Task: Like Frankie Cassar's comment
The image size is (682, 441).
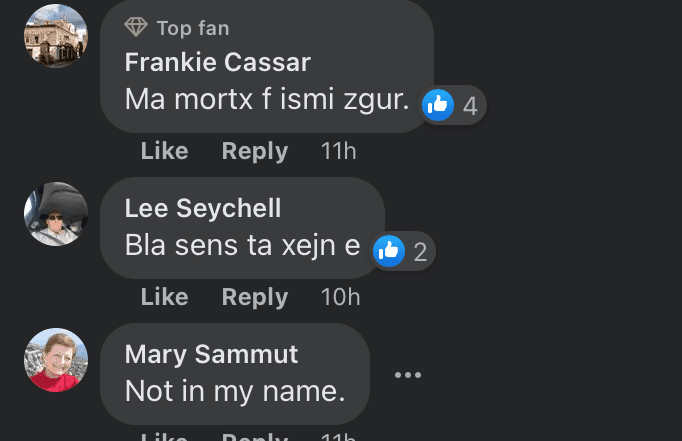Action: [164, 151]
